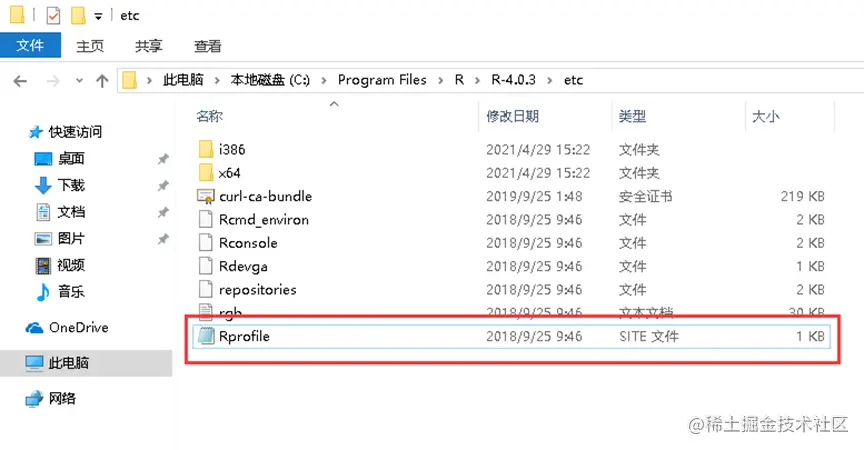Select the file name Rcmd_environ
The width and height of the screenshot is (864, 450).
coord(264,220)
